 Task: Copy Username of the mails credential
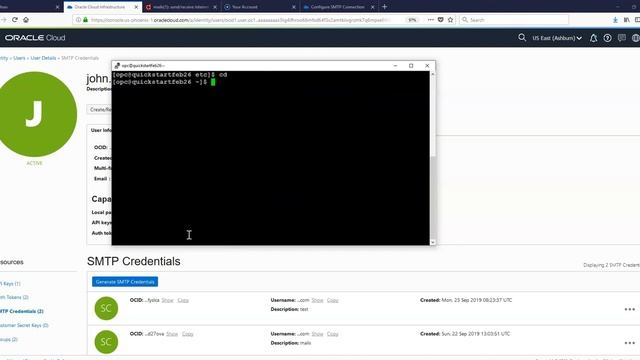[333, 334]
